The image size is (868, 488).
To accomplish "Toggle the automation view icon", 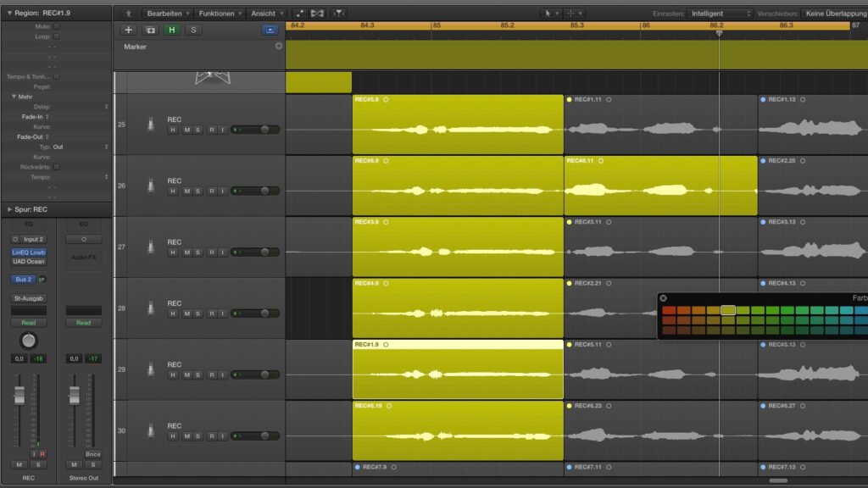I will click(x=299, y=14).
